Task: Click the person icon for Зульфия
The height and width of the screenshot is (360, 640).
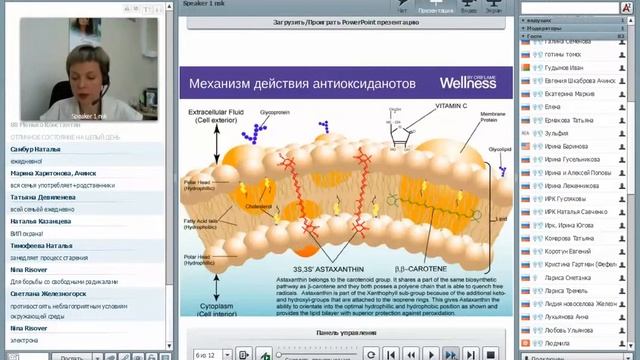Action: point(622,133)
